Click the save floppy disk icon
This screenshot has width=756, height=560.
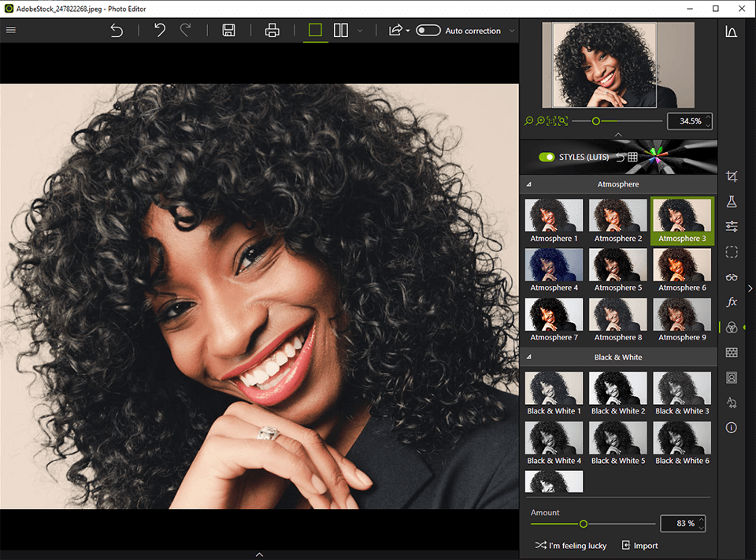tap(228, 31)
